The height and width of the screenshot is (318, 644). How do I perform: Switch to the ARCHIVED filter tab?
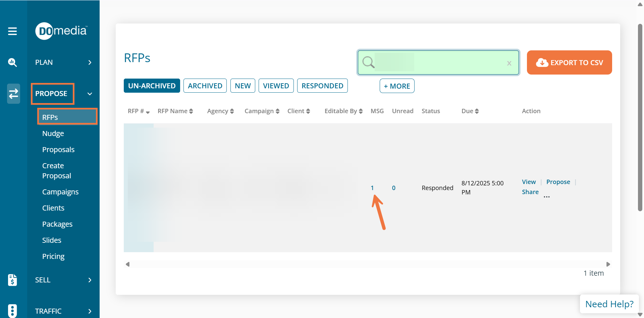coord(205,86)
